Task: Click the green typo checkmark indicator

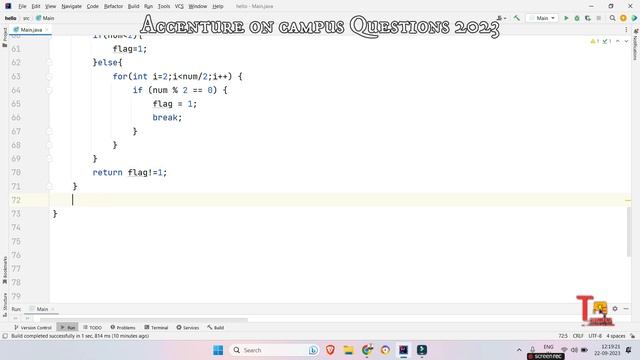Action: click(607, 41)
